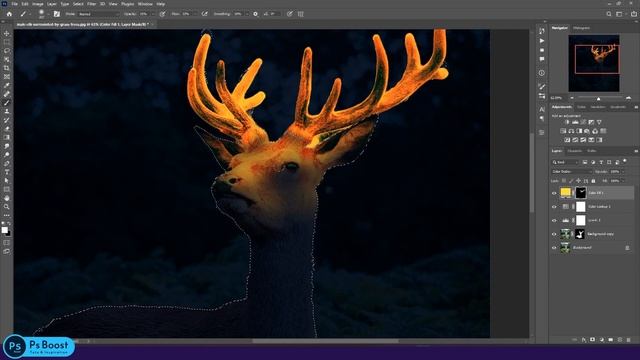Select the Zoom tool
The image size is (640, 360).
point(7,207)
